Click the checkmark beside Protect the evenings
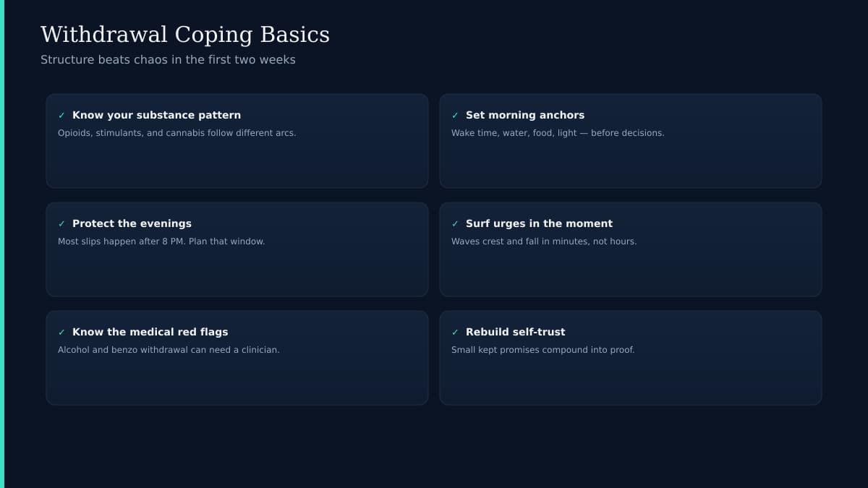Viewport: 868px width, 488px height. pos(61,224)
